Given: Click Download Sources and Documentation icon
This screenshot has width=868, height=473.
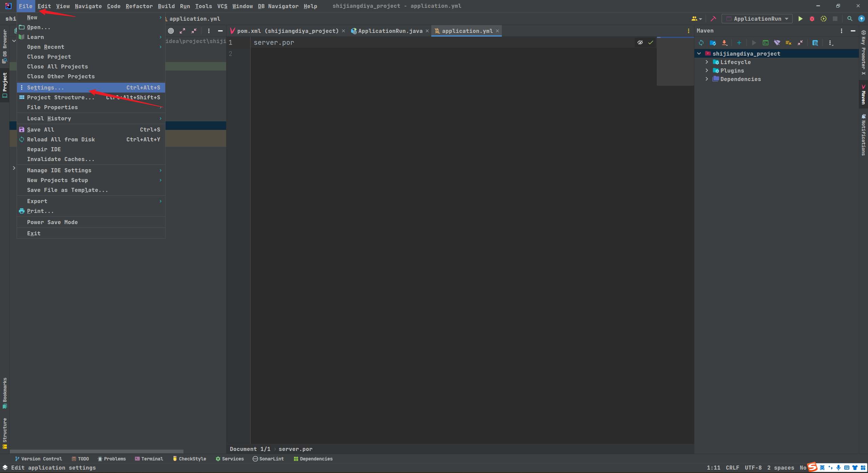Looking at the screenshot, I should pos(724,43).
